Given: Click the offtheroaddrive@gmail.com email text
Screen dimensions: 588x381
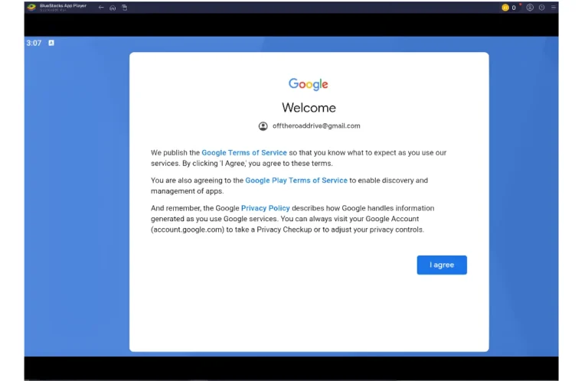Looking at the screenshot, I should pos(316,126).
